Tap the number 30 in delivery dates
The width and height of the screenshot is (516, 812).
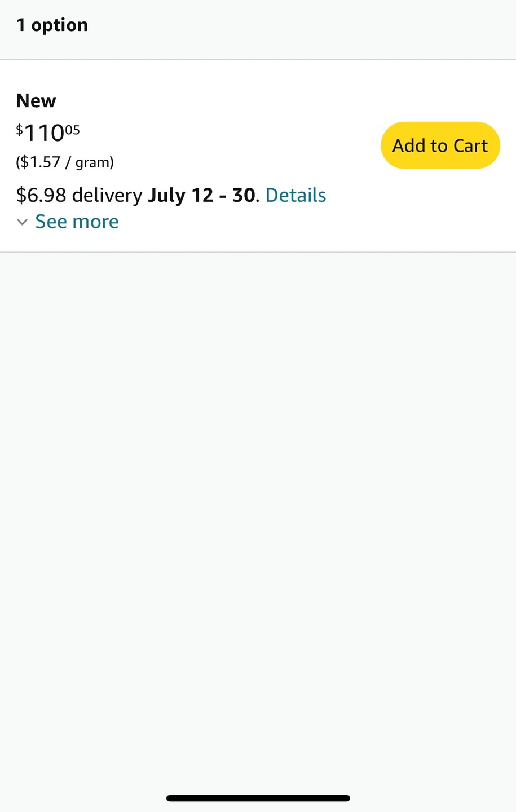click(244, 195)
